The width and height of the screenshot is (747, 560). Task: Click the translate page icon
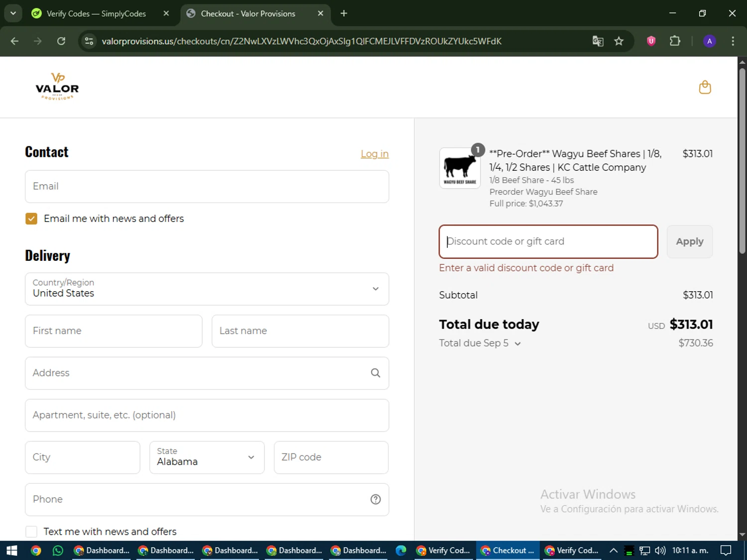pyautogui.click(x=598, y=41)
